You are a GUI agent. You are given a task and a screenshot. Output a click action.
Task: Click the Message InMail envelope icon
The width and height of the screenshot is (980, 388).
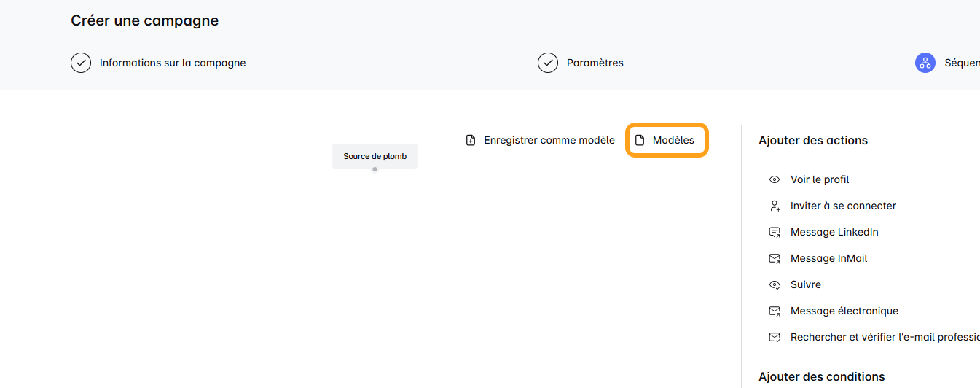[x=775, y=258]
